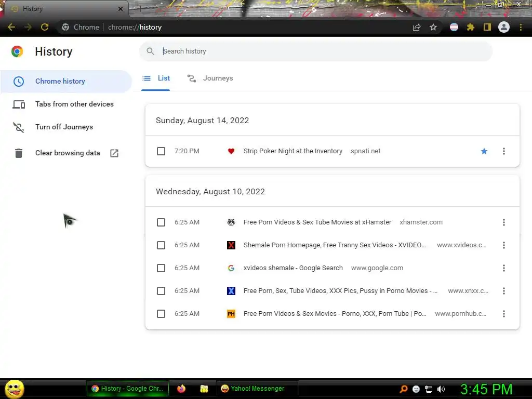Click the browser forward arrow
This screenshot has width=532, height=399.
tap(28, 27)
